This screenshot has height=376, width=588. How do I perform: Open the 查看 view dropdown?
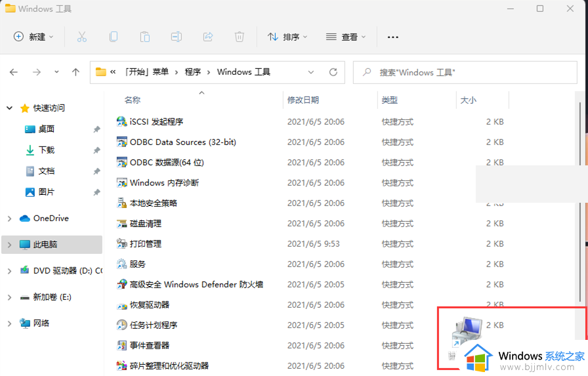[346, 37]
